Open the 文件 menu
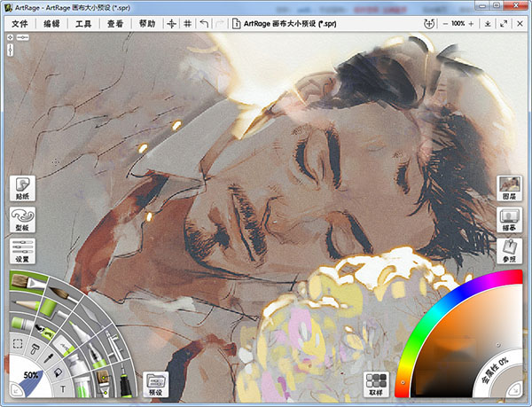532x407 pixels. click(x=20, y=24)
